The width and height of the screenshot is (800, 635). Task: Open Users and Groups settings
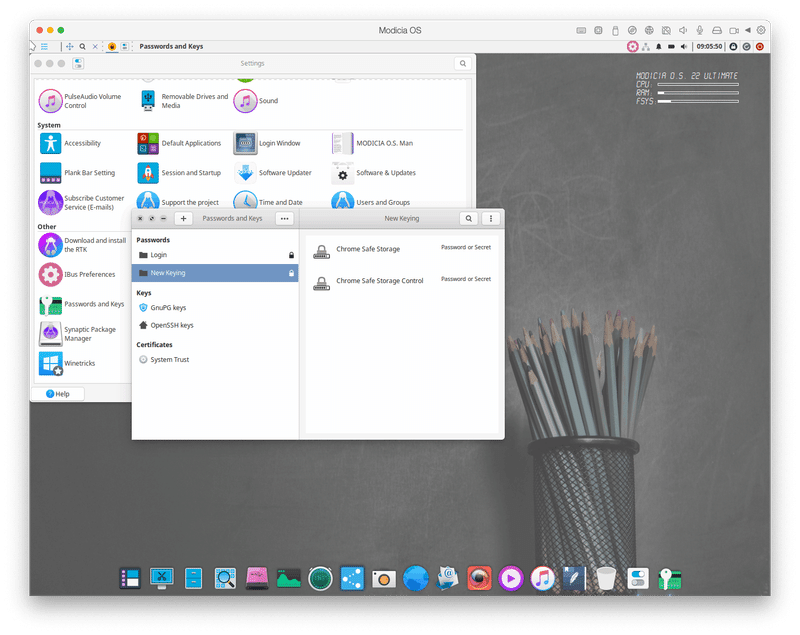click(343, 202)
